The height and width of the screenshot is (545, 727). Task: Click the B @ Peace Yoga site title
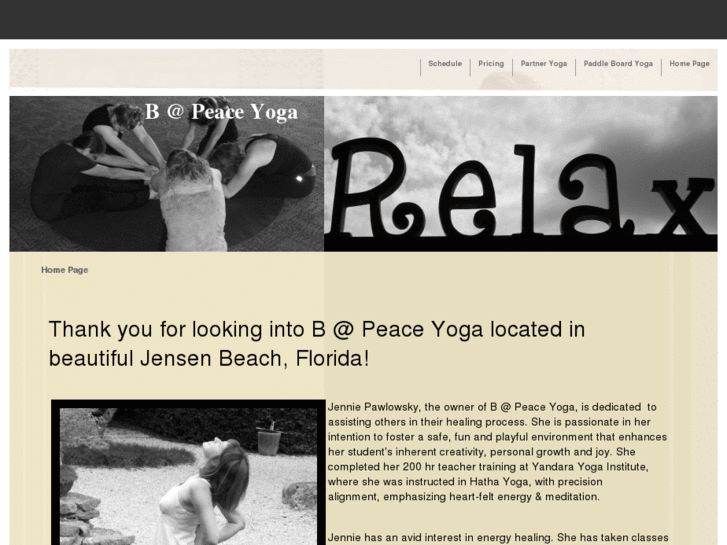coord(221,112)
